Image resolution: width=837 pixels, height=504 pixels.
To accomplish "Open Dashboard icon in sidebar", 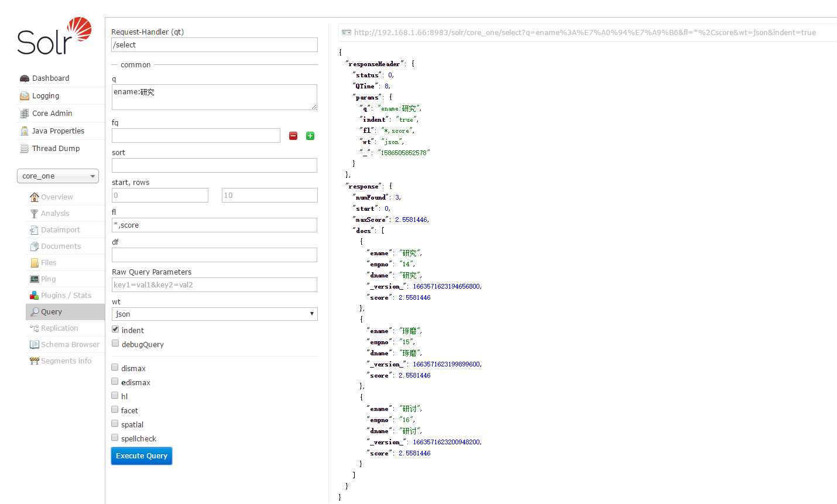I will click(25, 78).
